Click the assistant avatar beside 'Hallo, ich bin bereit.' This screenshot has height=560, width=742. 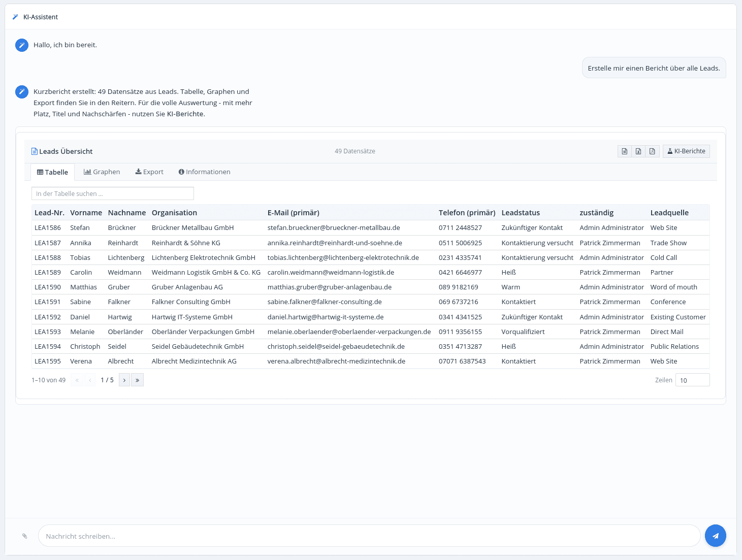22,45
